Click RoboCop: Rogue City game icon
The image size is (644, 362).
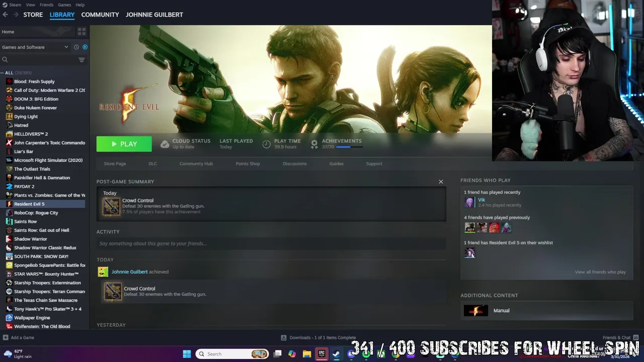click(x=9, y=213)
